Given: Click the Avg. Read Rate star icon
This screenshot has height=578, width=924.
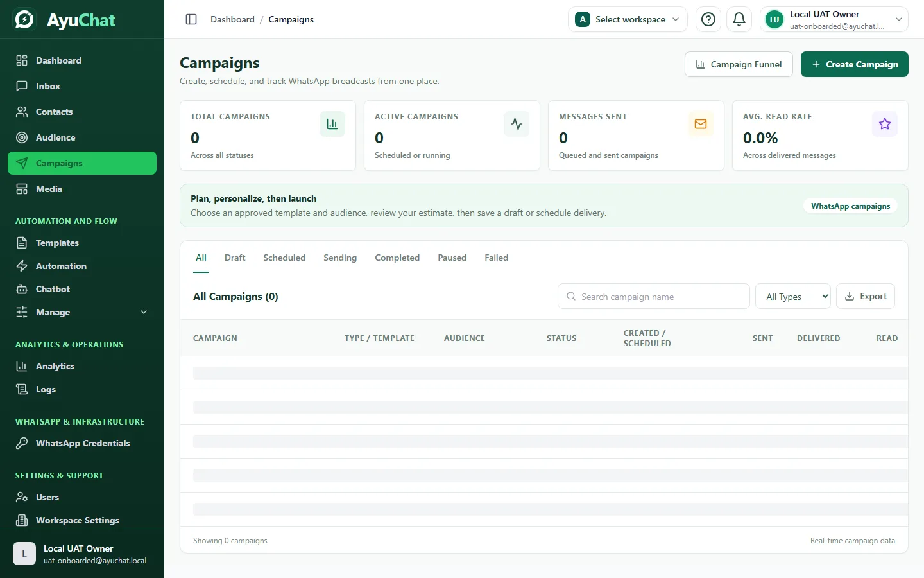Looking at the screenshot, I should [x=885, y=124].
